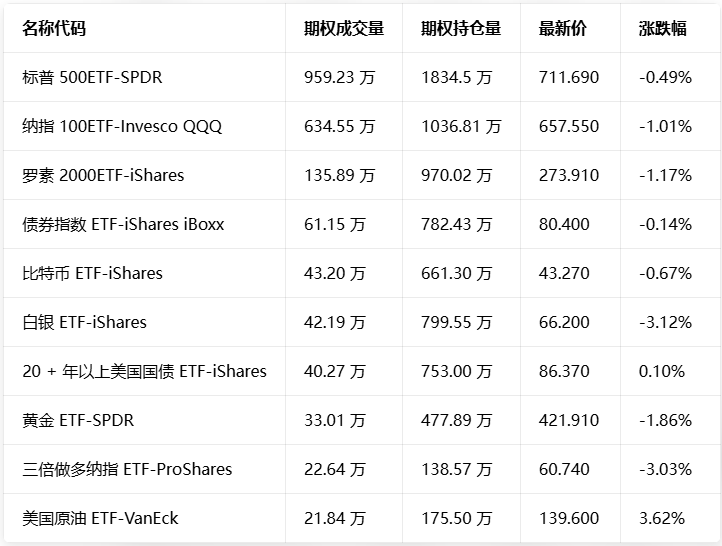The height and width of the screenshot is (546, 722).
Task: Select the 比特币 ETF-iShares row
Action: (92, 273)
